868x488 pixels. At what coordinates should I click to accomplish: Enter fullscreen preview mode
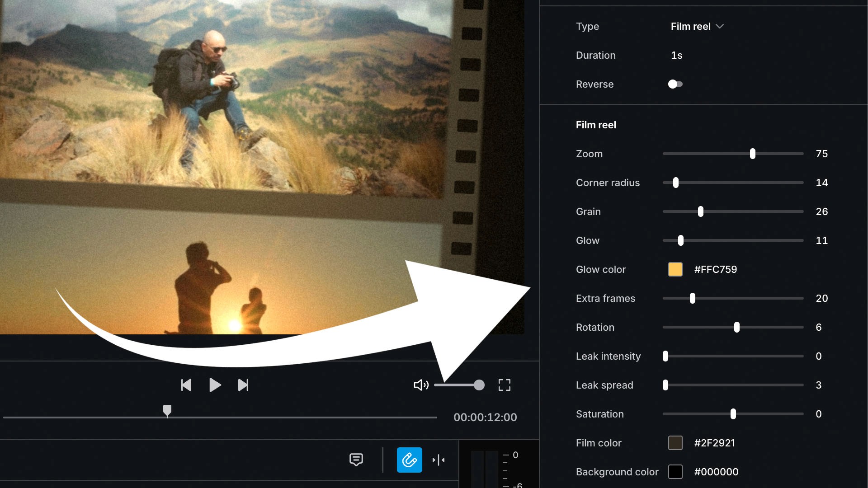504,385
